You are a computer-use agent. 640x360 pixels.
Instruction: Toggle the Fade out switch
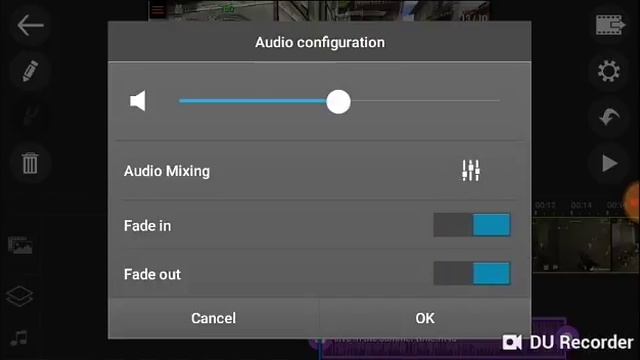pos(472,273)
